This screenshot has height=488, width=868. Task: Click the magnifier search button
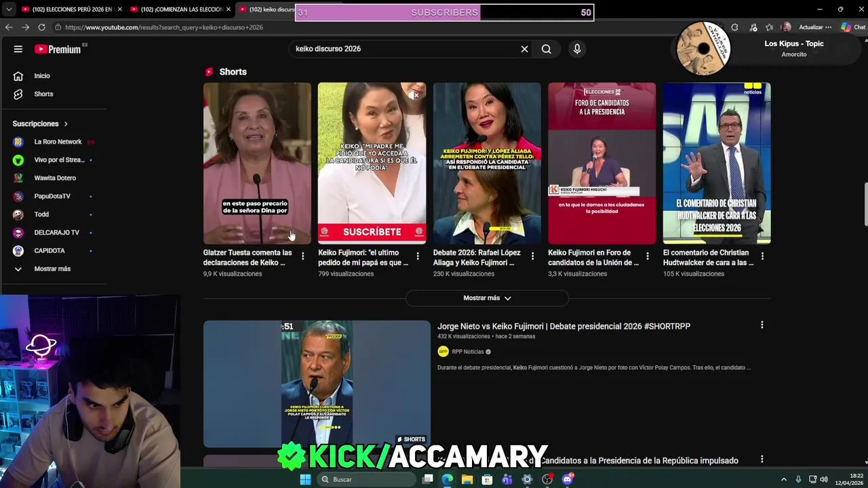pos(546,49)
